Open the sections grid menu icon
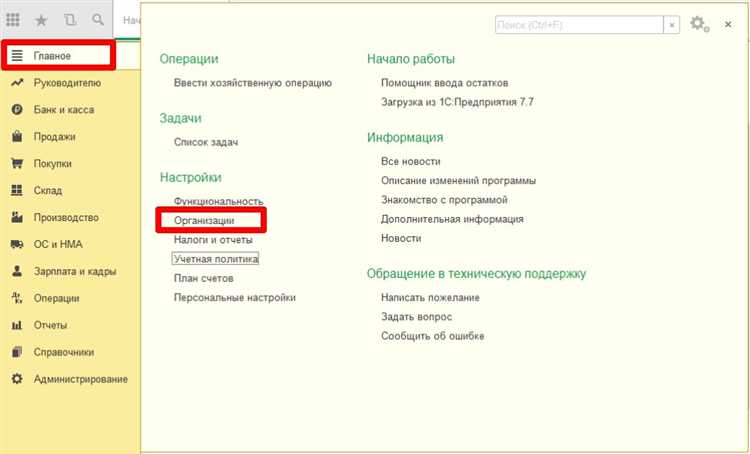The width and height of the screenshot is (750, 454). click(13, 20)
